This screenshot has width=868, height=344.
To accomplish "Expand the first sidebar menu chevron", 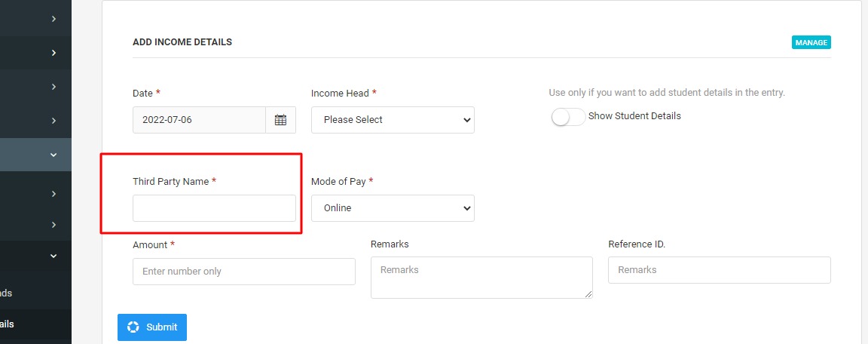I will [53, 19].
